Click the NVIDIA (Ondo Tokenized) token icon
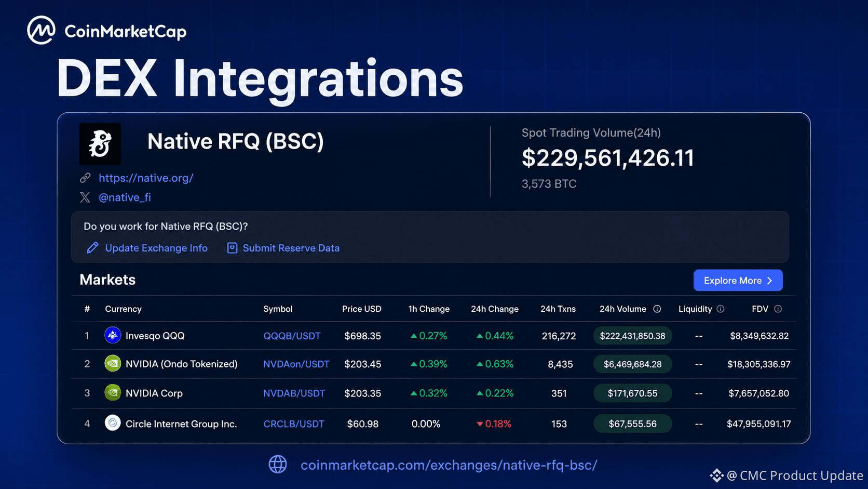 [113, 363]
